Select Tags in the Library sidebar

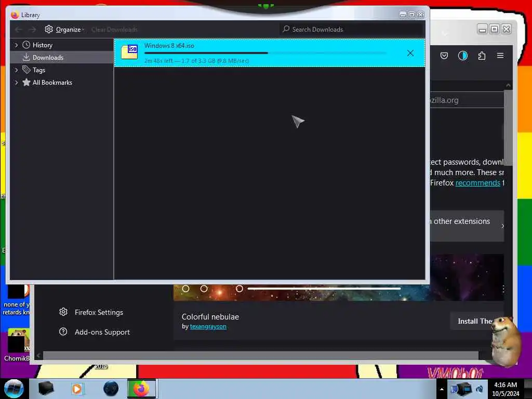[38, 70]
